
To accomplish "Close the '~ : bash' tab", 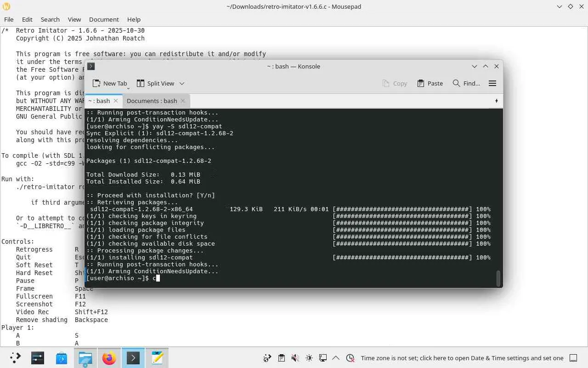I will (116, 101).
